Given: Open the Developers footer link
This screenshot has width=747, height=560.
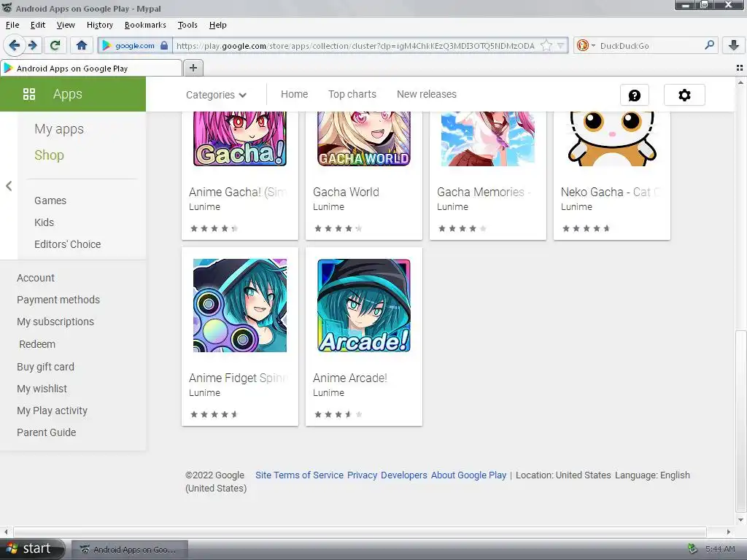Looking at the screenshot, I should (404, 475).
